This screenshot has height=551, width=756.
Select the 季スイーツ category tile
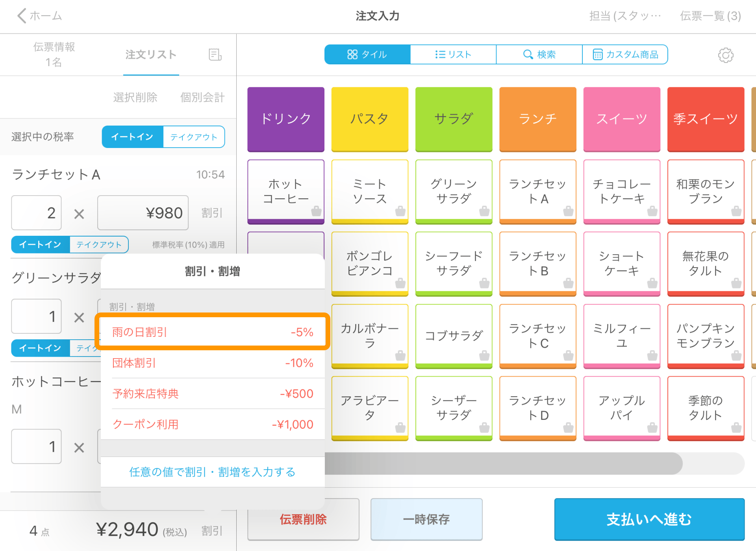point(706,119)
